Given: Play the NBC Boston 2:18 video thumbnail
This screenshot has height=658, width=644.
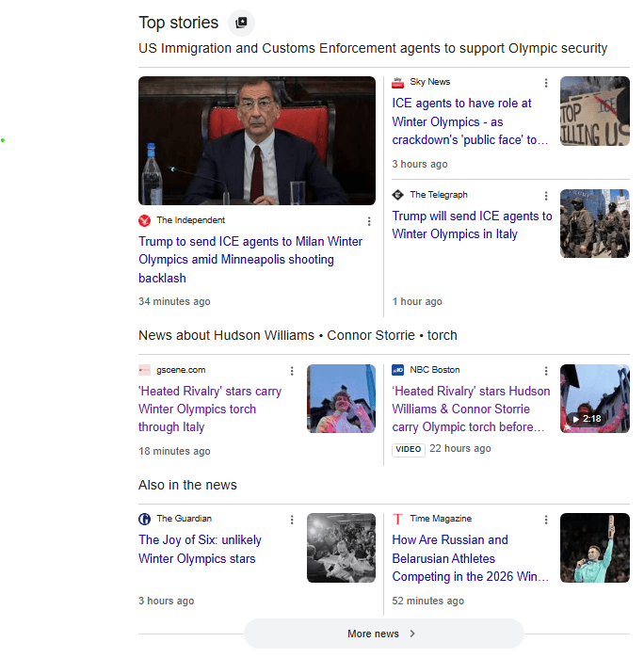Looking at the screenshot, I should (594, 398).
